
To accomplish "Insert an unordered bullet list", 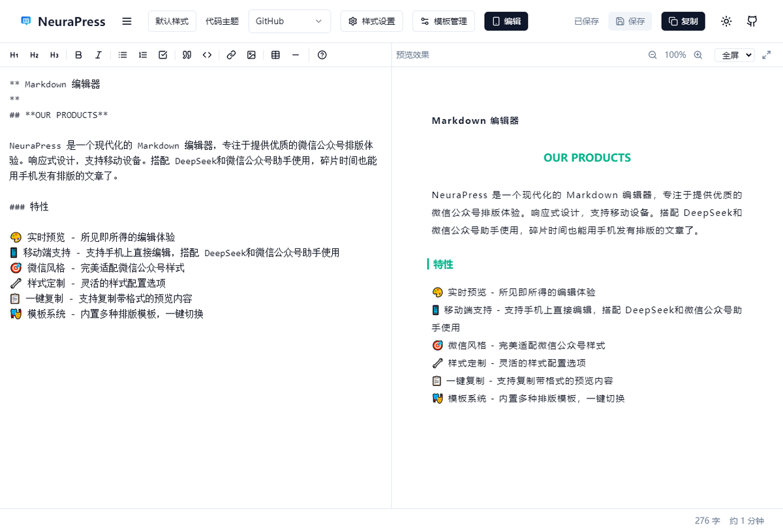I will click(x=123, y=55).
